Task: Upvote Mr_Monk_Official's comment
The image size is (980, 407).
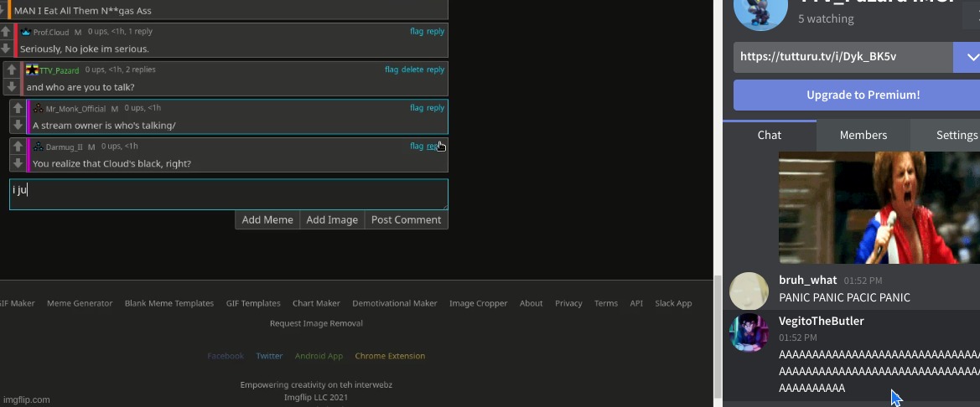Action: (18, 109)
